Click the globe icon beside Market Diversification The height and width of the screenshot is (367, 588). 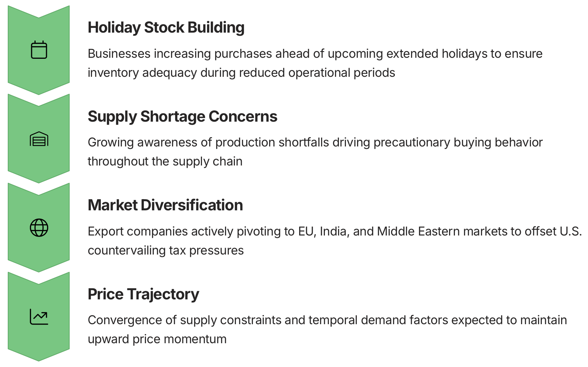tap(39, 228)
